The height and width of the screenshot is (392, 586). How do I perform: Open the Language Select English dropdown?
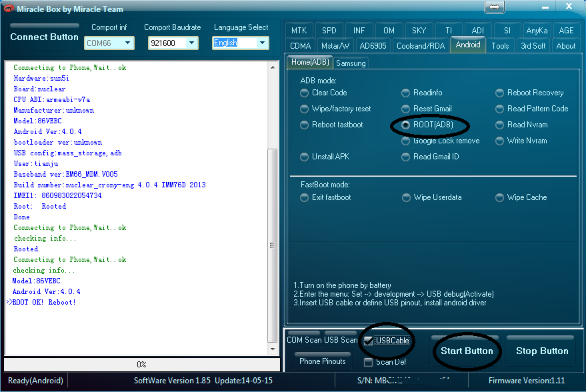click(240, 43)
